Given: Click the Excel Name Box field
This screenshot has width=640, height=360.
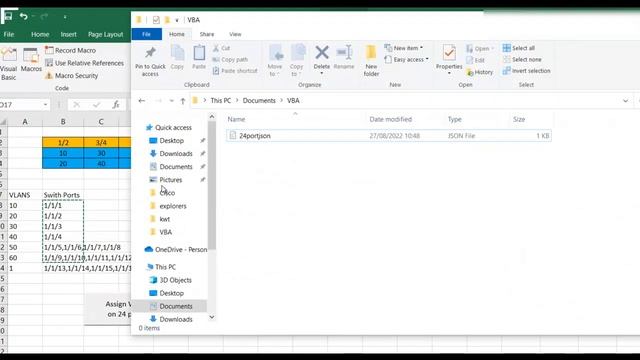Looking at the screenshot, I should [x=20, y=105].
